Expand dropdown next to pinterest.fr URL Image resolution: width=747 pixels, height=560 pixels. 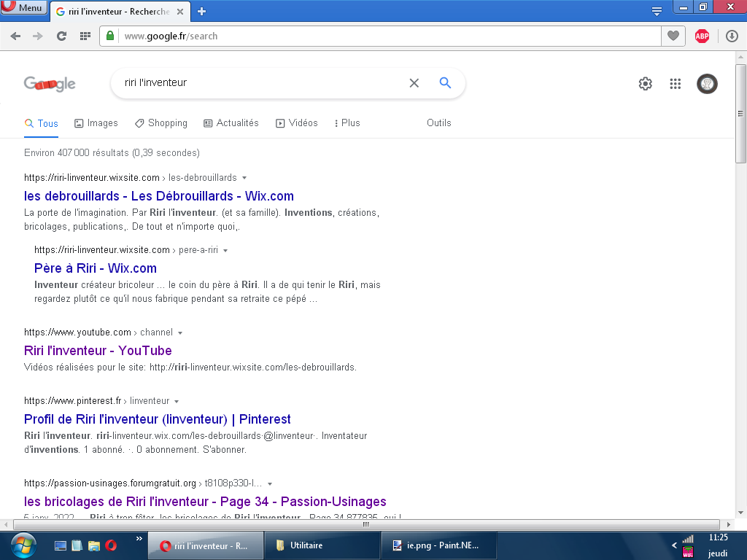click(x=177, y=402)
